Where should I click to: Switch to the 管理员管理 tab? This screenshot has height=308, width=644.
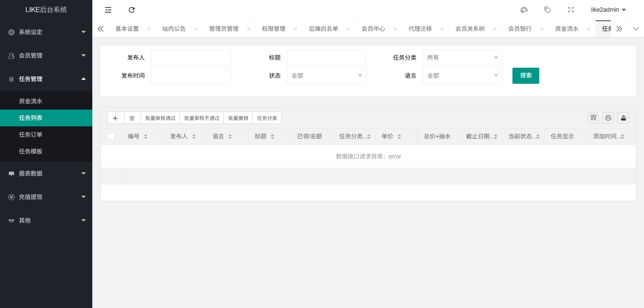click(x=224, y=29)
